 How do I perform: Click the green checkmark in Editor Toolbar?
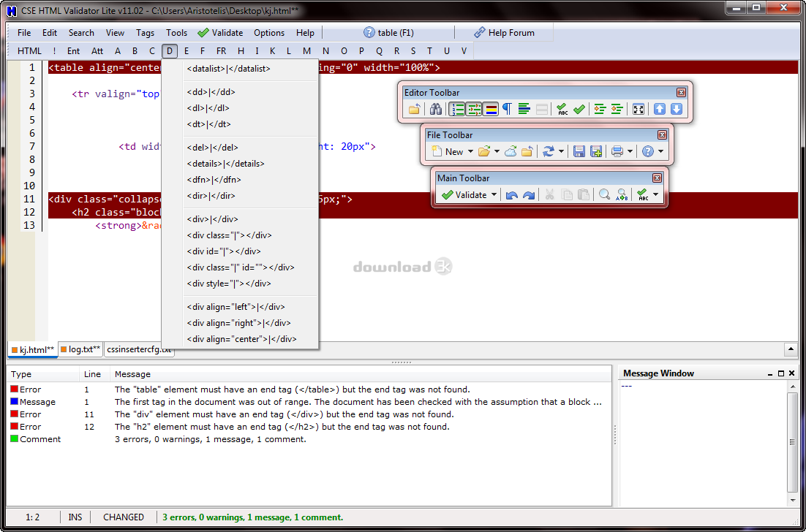579,109
